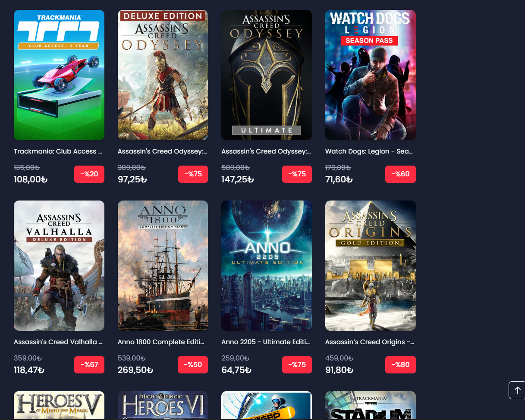Click the -%50 discount badge on Anno 1800
This screenshot has height=420, width=525.
click(193, 365)
